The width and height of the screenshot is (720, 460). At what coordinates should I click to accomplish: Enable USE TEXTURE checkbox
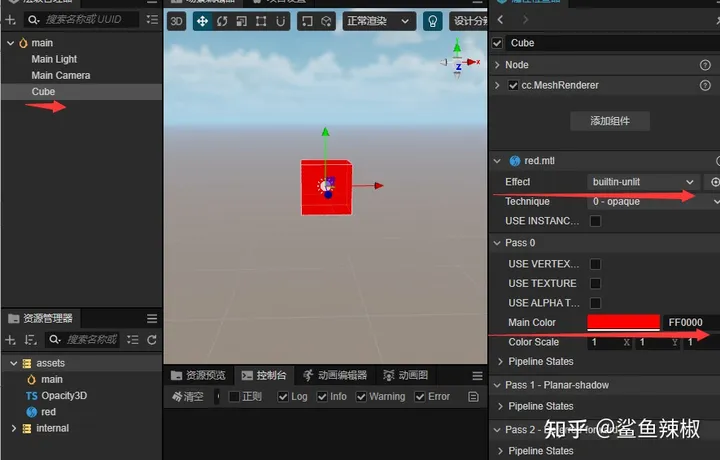[x=595, y=284]
